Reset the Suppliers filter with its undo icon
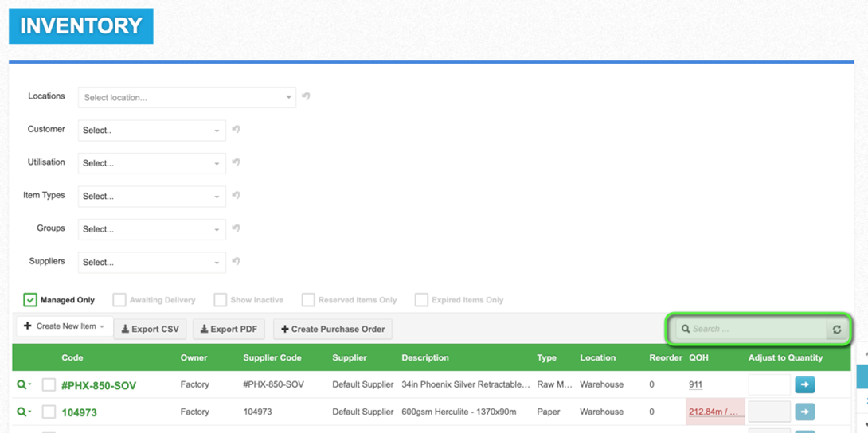The image size is (868, 433). click(236, 262)
